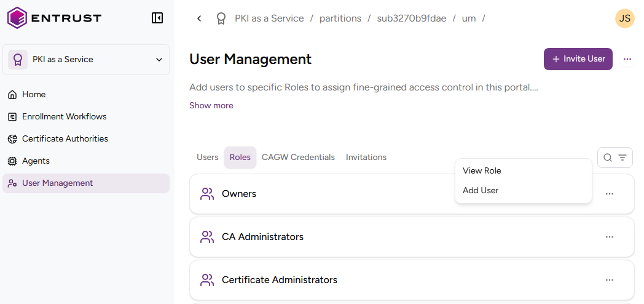The height and width of the screenshot is (304, 644).
Task: Open more options next to Invite User
Action: coord(627,59)
